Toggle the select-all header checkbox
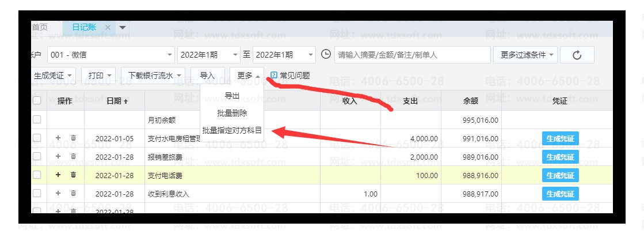 [x=37, y=101]
